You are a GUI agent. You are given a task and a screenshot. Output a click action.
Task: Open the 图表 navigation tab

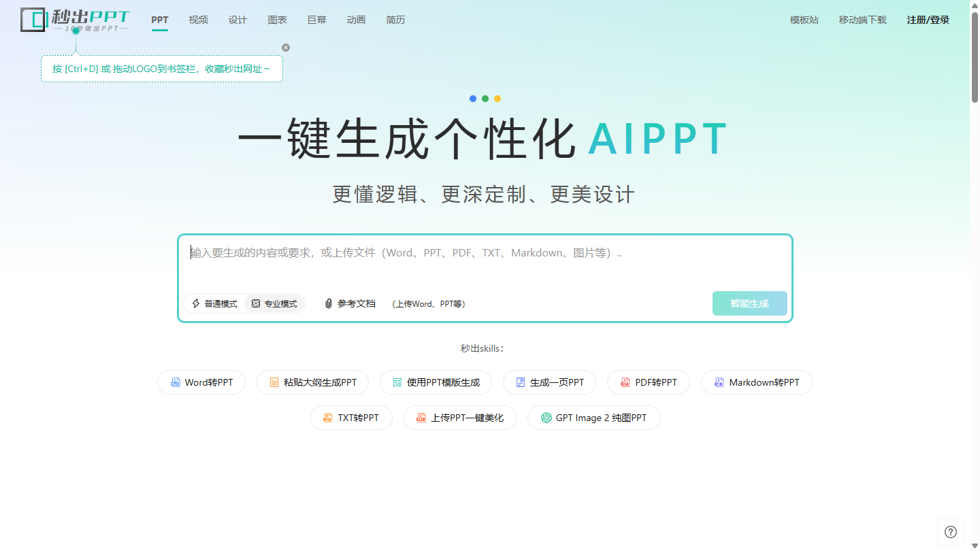pyautogui.click(x=278, y=20)
